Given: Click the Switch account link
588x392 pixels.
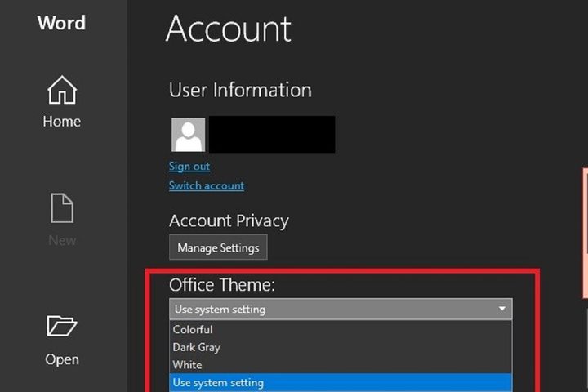Looking at the screenshot, I should tap(207, 185).
